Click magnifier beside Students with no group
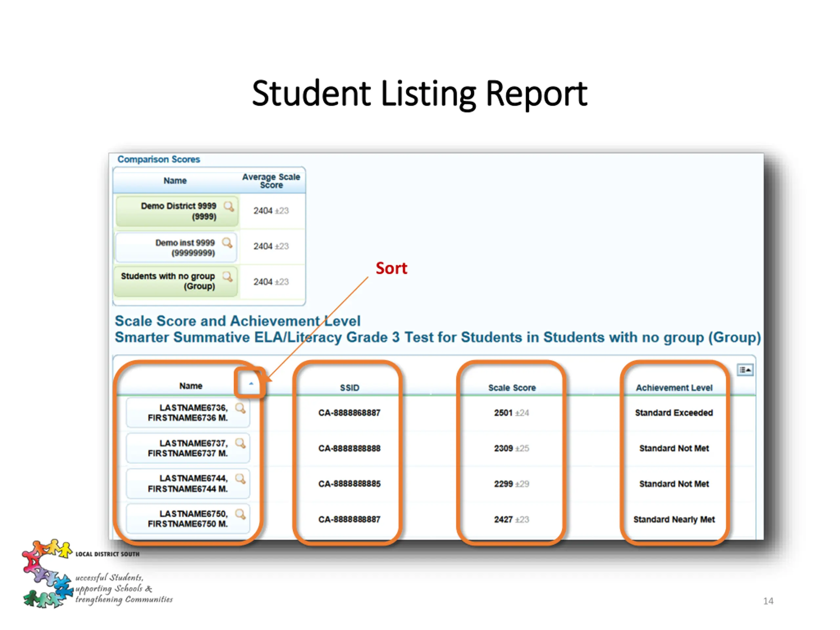 click(227, 277)
